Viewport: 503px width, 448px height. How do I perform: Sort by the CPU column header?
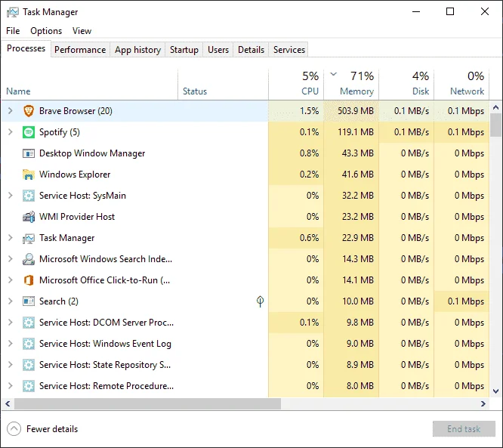[296, 85]
